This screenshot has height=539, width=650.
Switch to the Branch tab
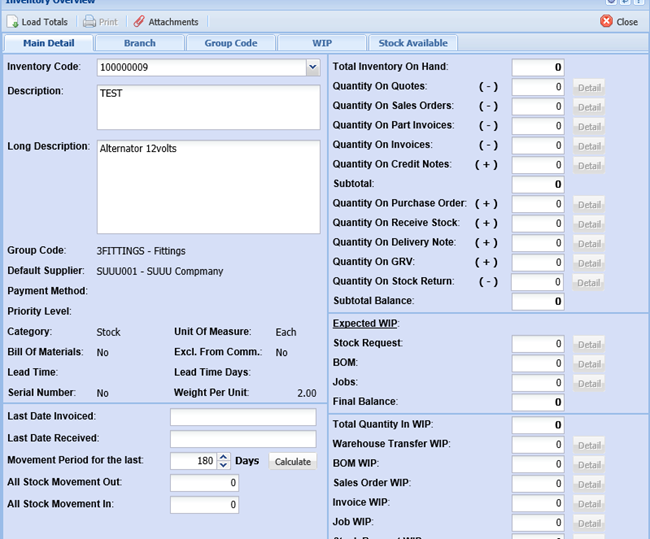click(139, 43)
